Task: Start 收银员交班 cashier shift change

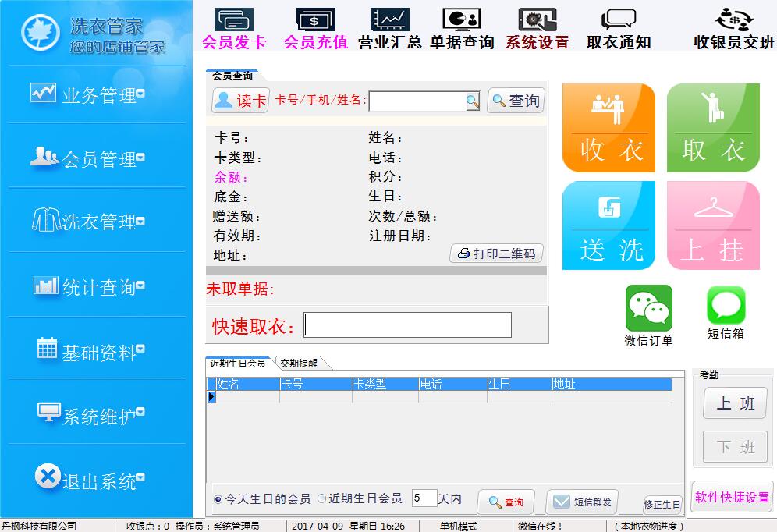Action: pos(734,27)
